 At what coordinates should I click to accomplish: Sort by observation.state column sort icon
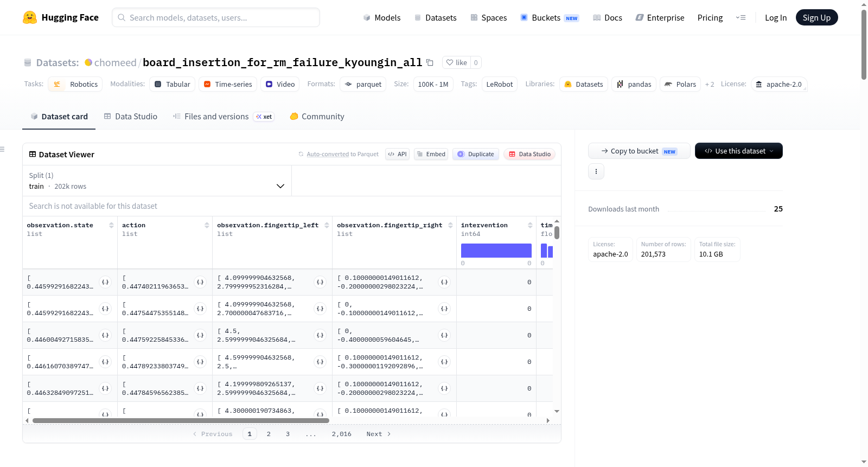click(x=111, y=225)
